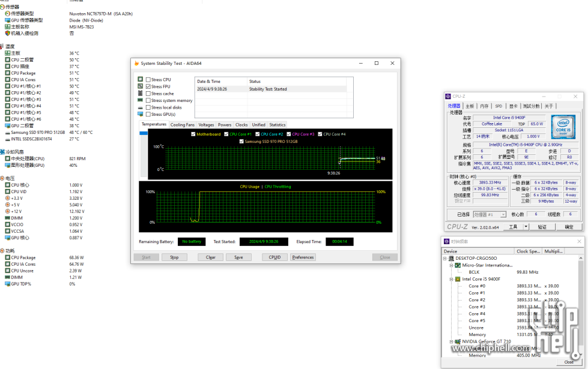Image resolution: width=588 pixels, height=369 pixels.
Task: Click the CPU chip icon beside Stress CPU
Action: (x=141, y=79)
